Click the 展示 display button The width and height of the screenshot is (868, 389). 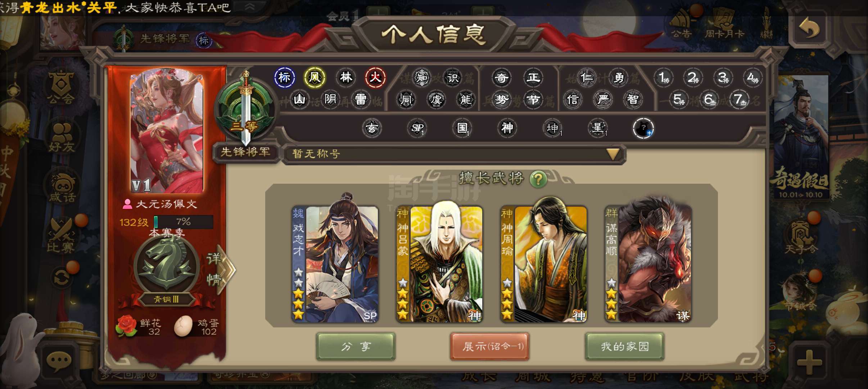pos(489,346)
